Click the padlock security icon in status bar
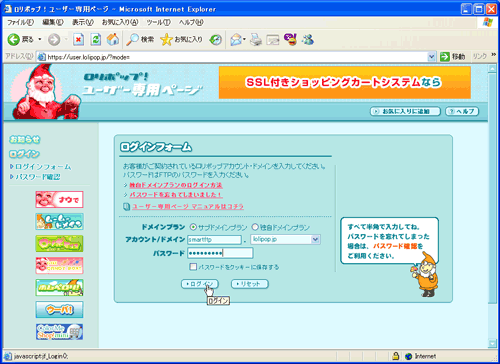Viewport: 500px width, 364px height. [x=396, y=356]
